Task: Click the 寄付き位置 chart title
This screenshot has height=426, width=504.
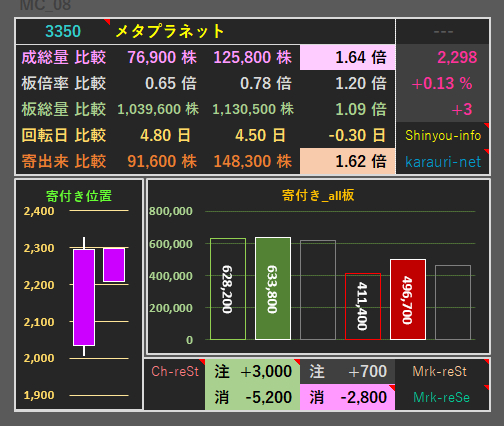Action: point(79,196)
